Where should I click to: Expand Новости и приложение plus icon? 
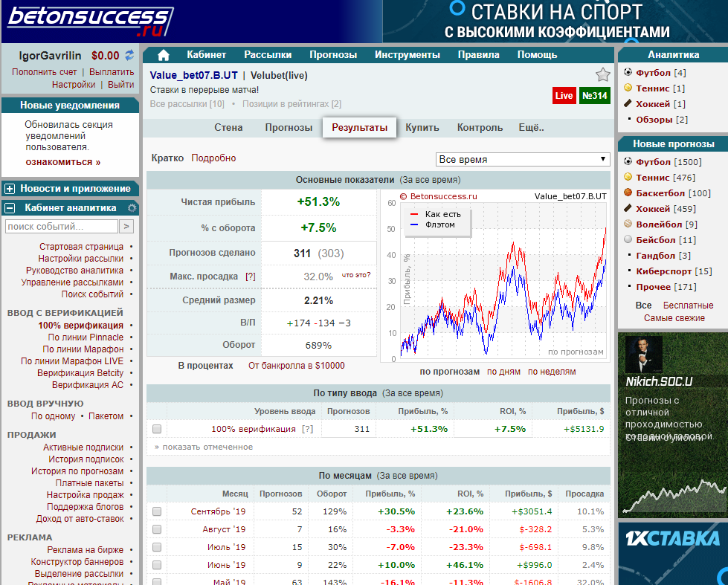click(x=9, y=189)
